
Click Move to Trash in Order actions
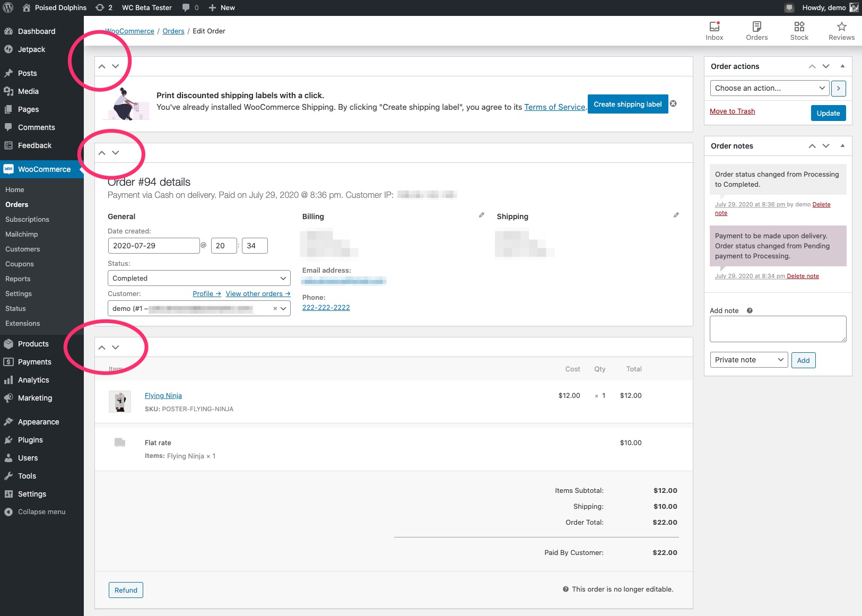click(733, 111)
